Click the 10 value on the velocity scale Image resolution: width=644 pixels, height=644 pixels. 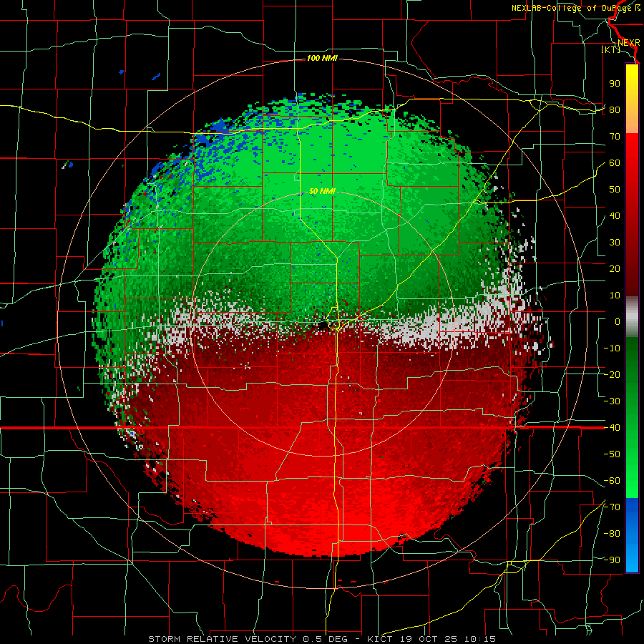[615, 296]
